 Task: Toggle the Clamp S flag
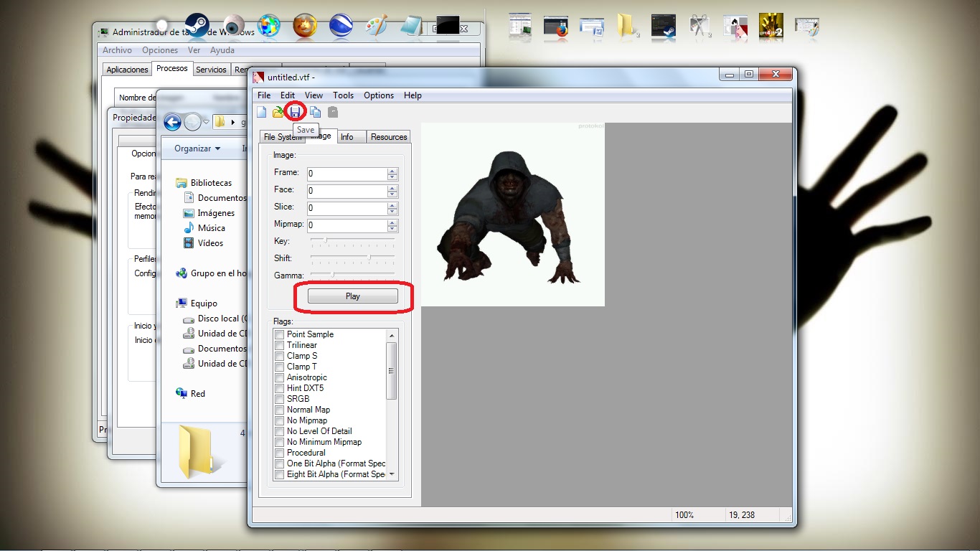point(280,356)
